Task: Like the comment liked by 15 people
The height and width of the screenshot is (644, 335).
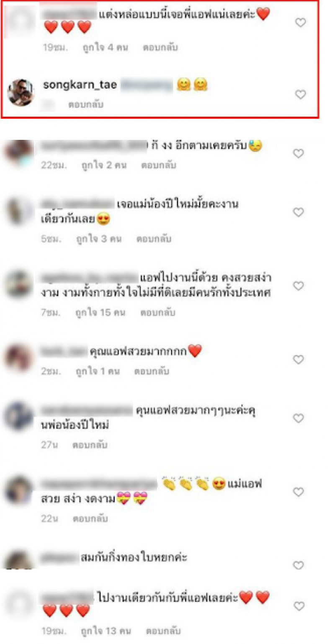Action: pos(298,286)
